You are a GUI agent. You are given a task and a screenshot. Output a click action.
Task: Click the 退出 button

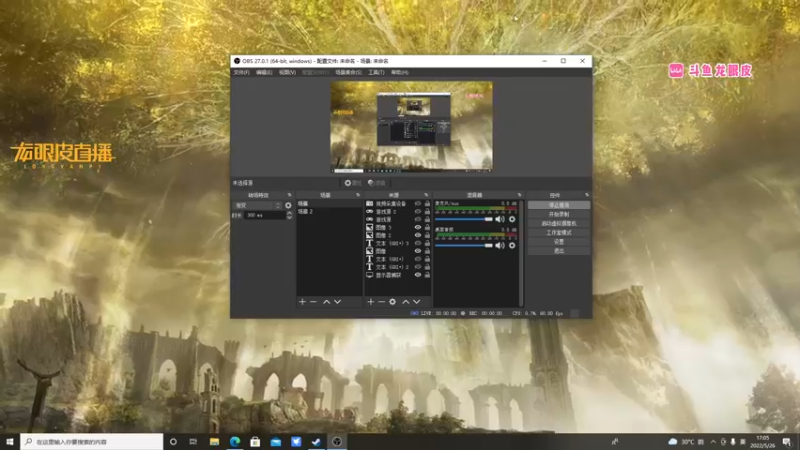pos(559,251)
